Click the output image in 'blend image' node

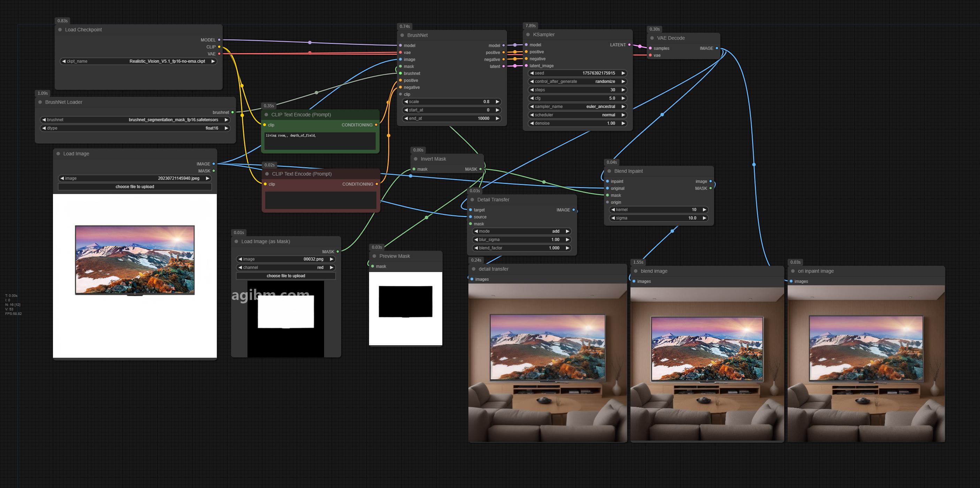click(707, 364)
